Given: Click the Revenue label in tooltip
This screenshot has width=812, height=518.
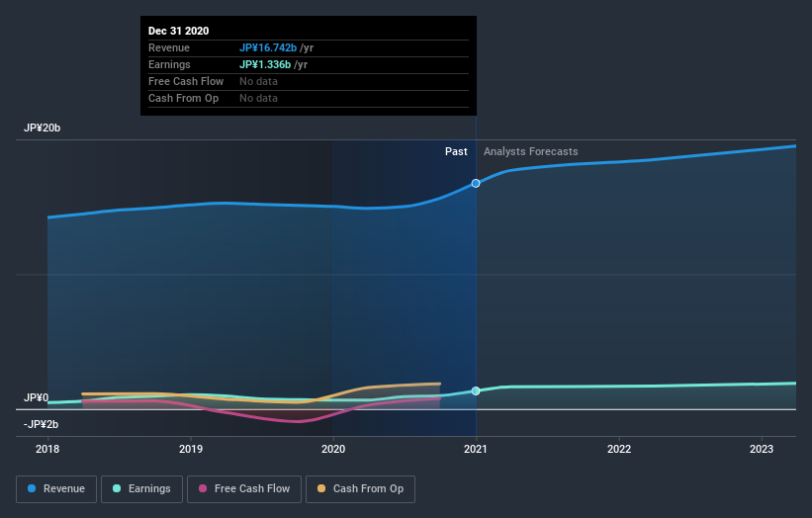Looking at the screenshot, I should (169, 47).
